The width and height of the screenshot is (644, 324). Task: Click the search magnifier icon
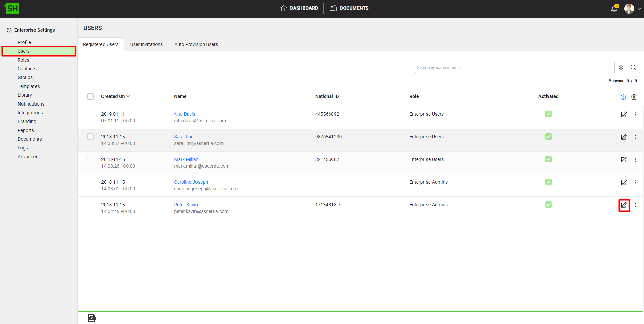point(633,67)
